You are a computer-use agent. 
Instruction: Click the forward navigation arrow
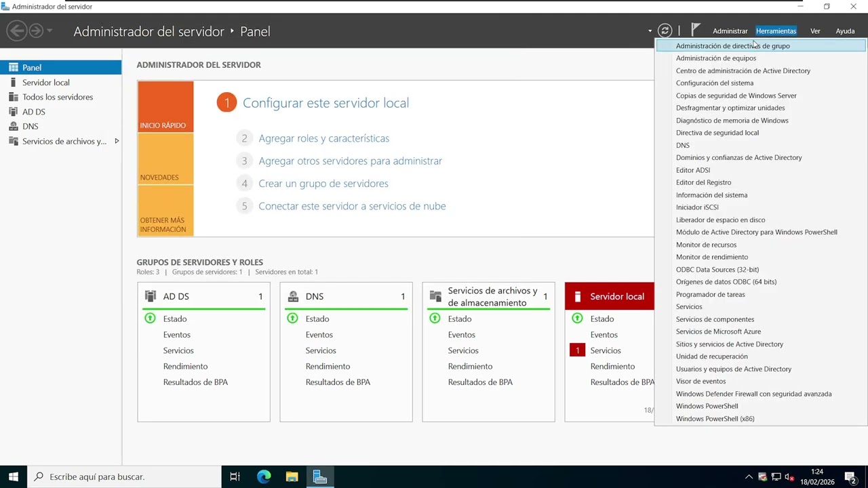36,30
